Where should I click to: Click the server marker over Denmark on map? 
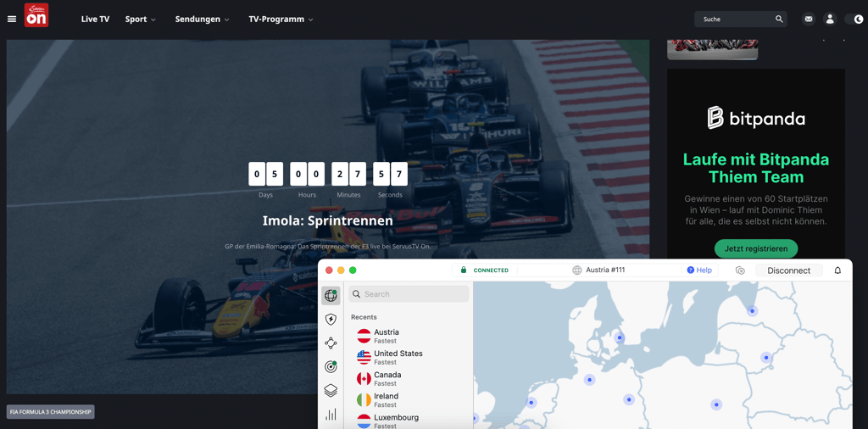620,337
